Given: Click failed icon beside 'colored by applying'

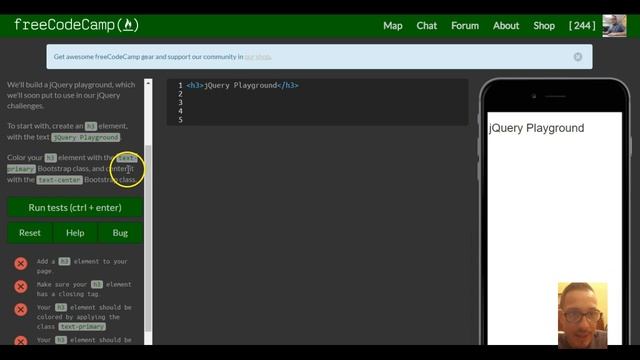Looking at the screenshot, I should click(x=21, y=309).
